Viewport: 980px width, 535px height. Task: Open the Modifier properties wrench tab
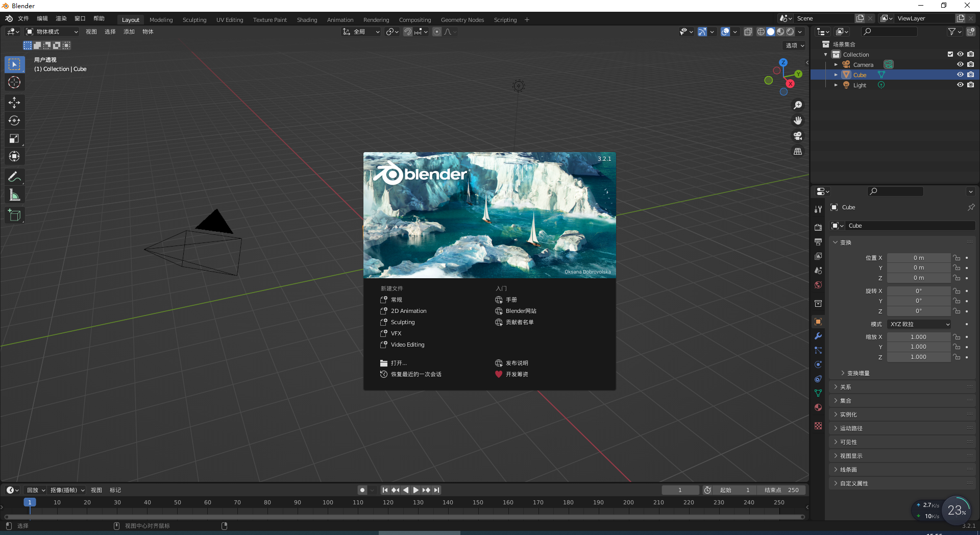point(818,336)
